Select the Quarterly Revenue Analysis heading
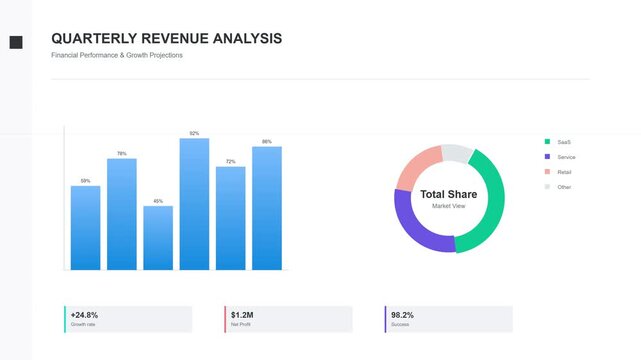The image size is (641, 360). point(166,38)
